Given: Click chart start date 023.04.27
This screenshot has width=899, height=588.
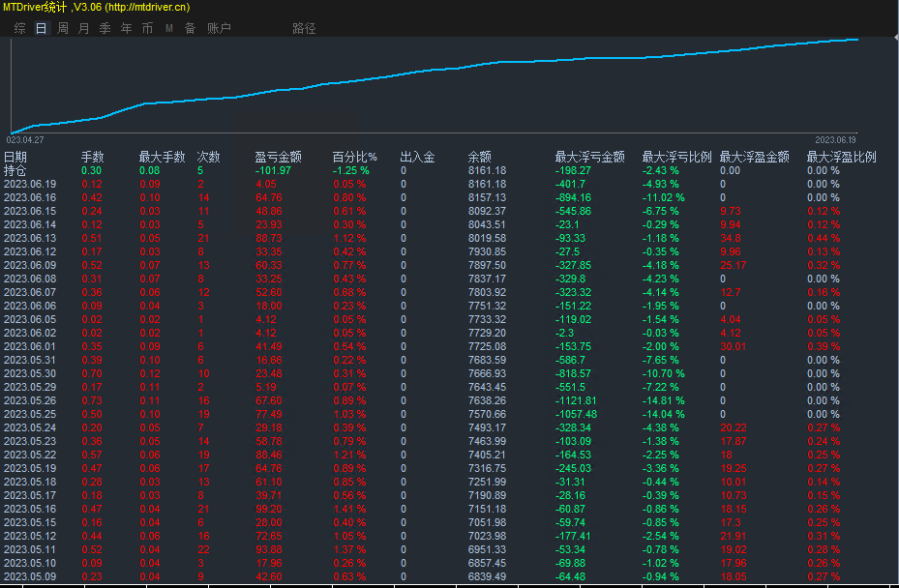Looking at the screenshot, I should (25, 140).
